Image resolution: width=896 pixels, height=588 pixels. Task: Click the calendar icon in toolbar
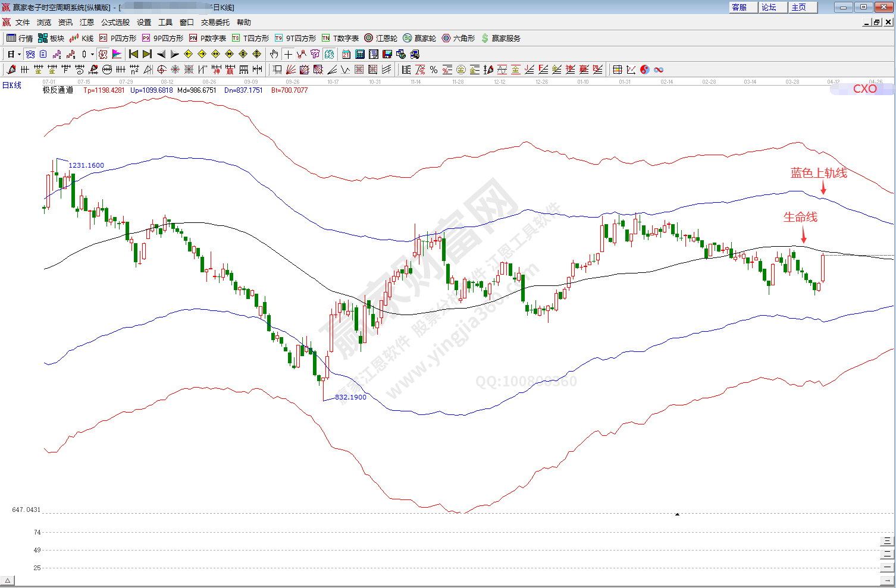[x=346, y=54]
